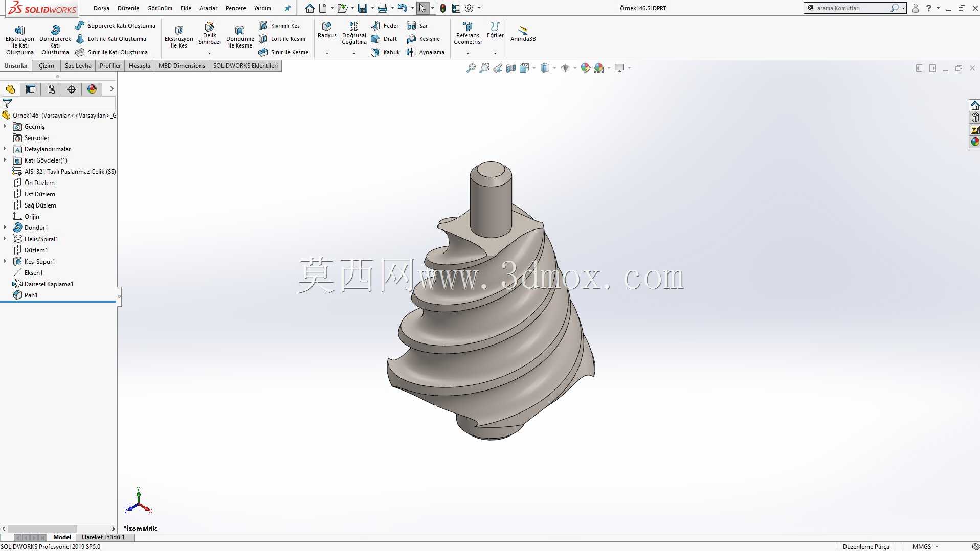The image size is (980, 551).
Task: Click feature tree horizontal scrollbar
Action: [x=42, y=529]
